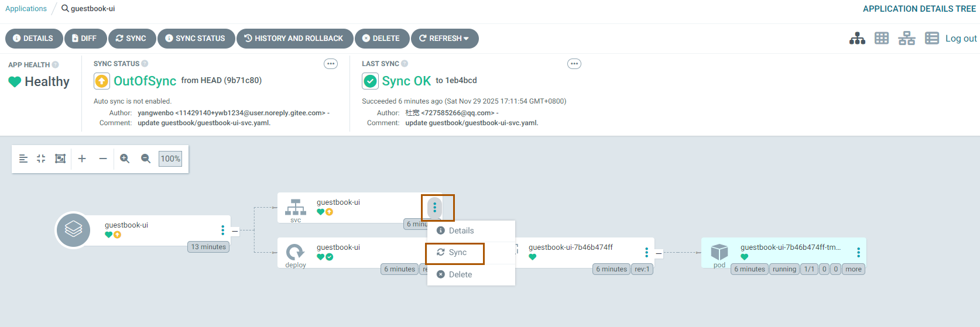The width and height of the screenshot is (980, 327).
Task: Click the HISTORY AND ROLLBACK button
Action: coord(294,39)
